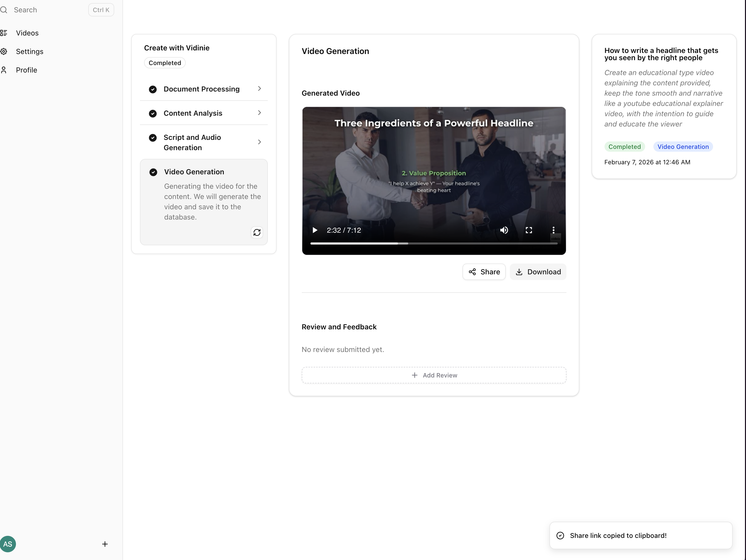
Task: Create a new video with the plus button
Action: pyautogui.click(x=105, y=544)
